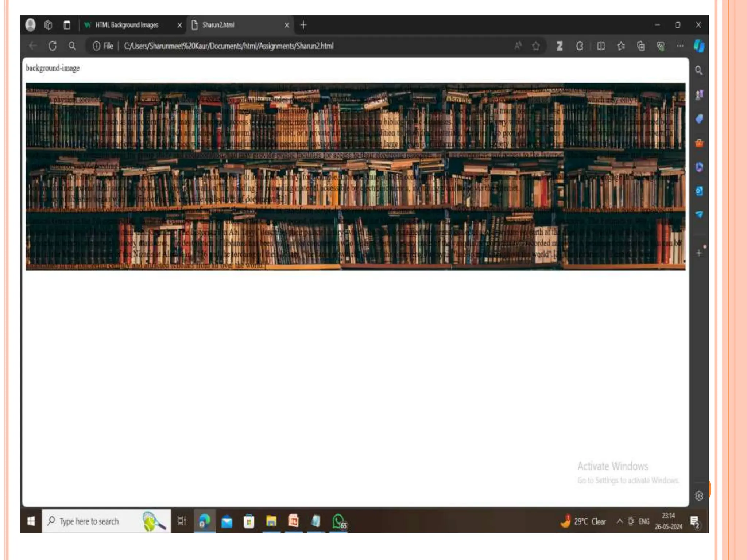Click the plus icon to customize sidebar
747x560 pixels.
pyautogui.click(x=699, y=253)
